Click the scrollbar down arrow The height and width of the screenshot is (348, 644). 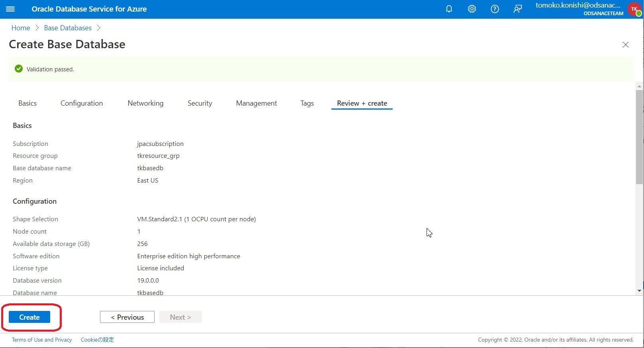pyautogui.click(x=639, y=291)
